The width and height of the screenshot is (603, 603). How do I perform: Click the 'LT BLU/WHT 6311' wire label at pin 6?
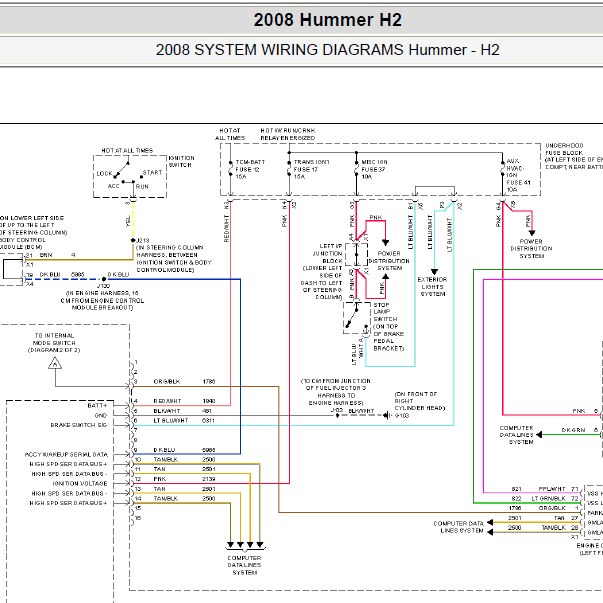click(184, 421)
